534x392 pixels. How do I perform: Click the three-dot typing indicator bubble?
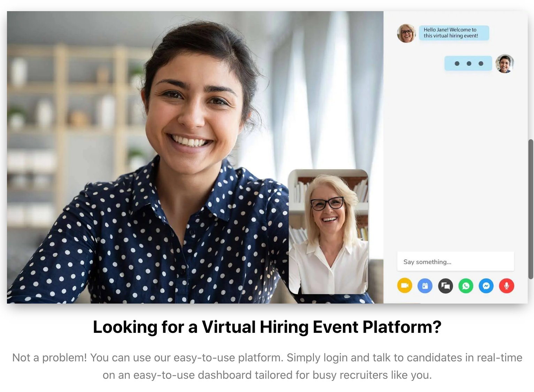468,63
